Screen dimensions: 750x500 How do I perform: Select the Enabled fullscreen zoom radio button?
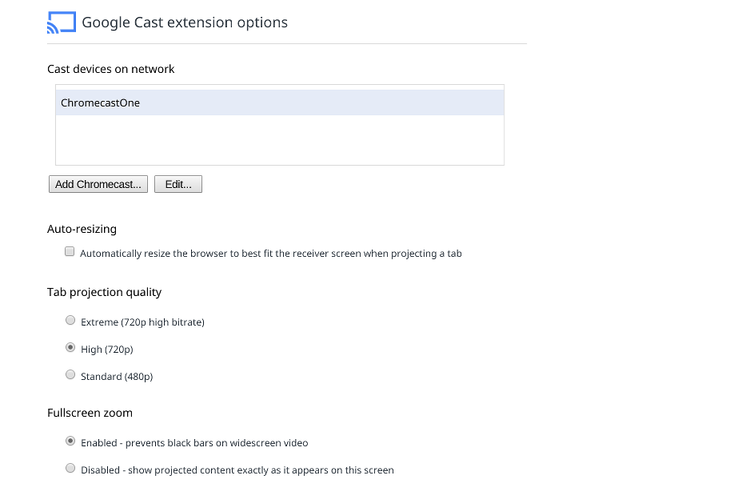click(70, 441)
